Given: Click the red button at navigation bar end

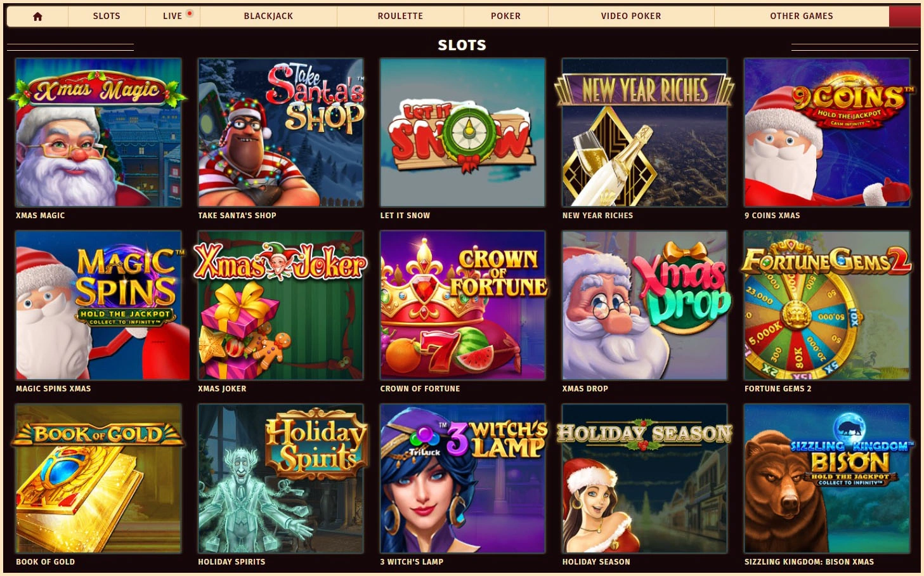Looking at the screenshot, I should [x=905, y=16].
